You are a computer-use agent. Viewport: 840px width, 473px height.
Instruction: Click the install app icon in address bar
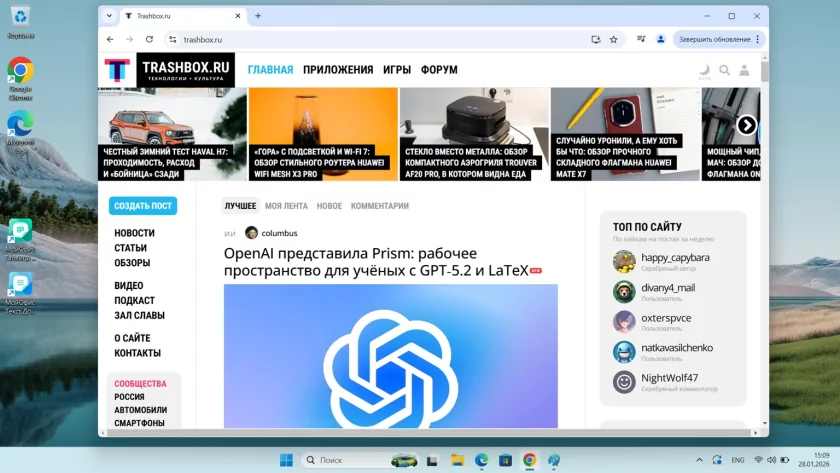[595, 39]
